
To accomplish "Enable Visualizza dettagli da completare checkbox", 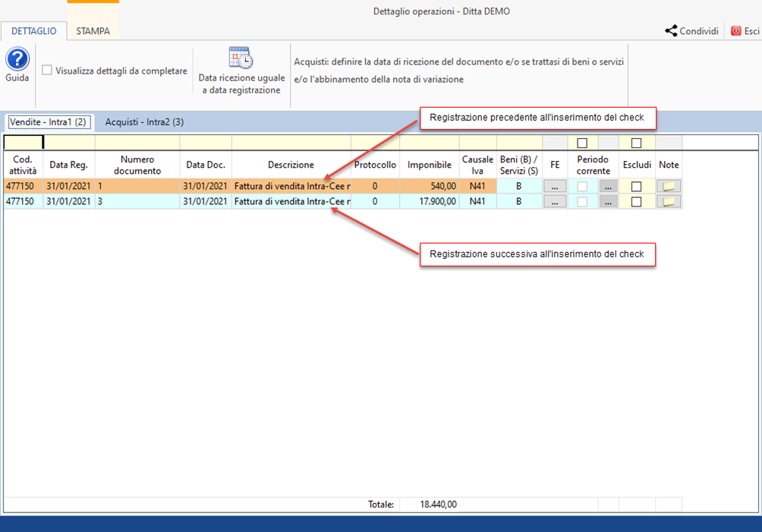I will tap(47, 71).
